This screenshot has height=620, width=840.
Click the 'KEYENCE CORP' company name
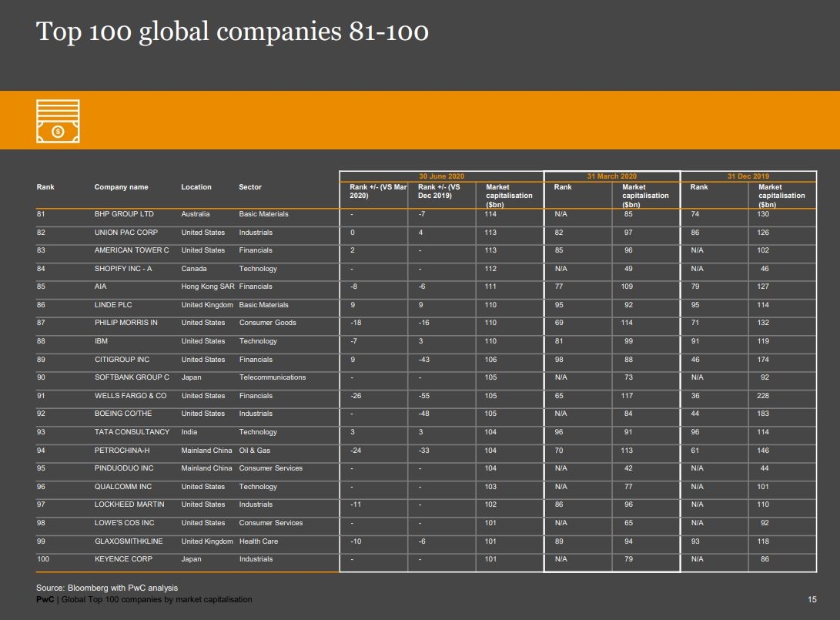[x=124, y=559]
